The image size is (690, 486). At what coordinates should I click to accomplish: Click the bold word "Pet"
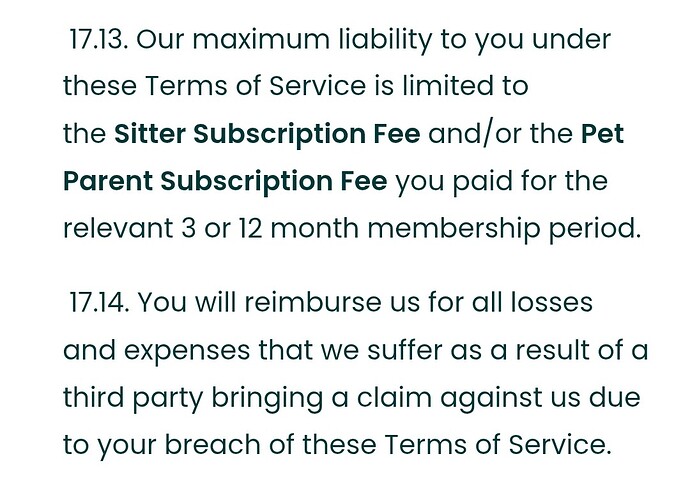click(x=603, y=134)
